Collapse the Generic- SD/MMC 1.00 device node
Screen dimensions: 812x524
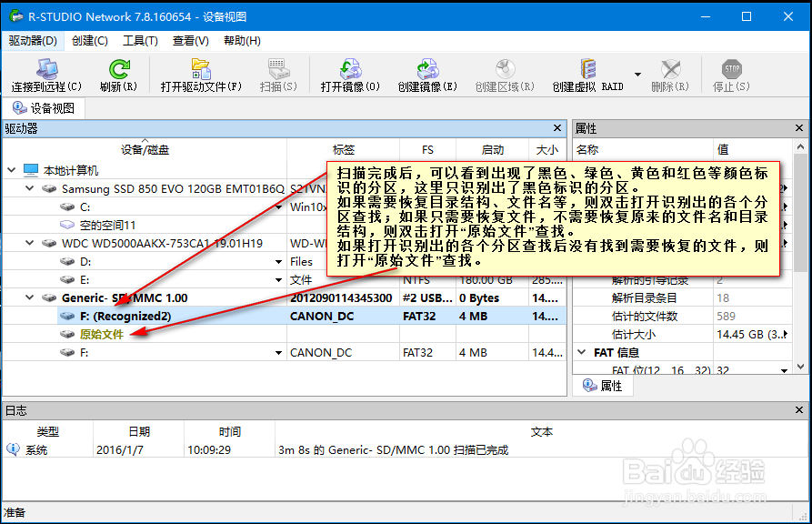tap(31, 297)
